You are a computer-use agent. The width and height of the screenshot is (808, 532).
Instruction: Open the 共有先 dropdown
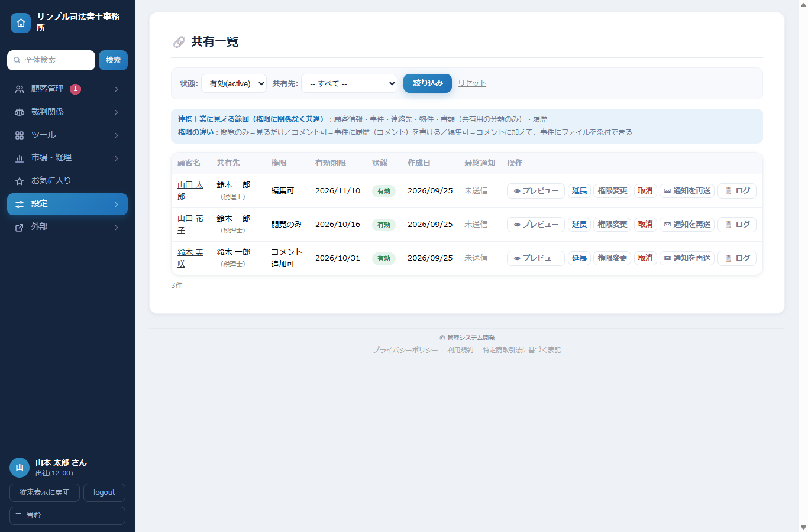(x=350, y=83)
